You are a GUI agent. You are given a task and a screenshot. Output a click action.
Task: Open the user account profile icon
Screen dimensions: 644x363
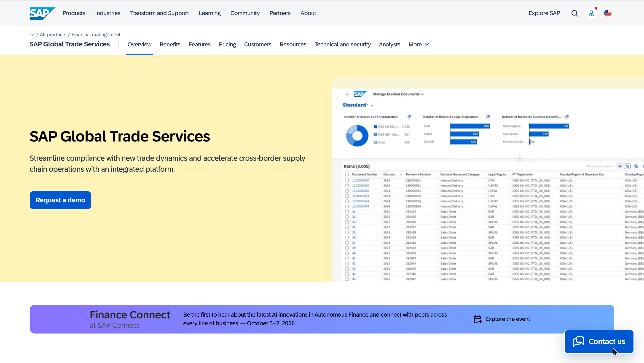pyautogui.click(x=591, y=13)
